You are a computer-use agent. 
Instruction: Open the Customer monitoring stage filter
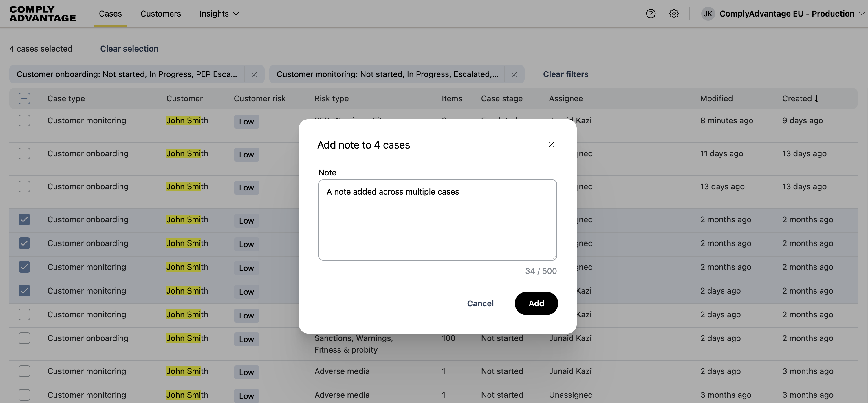pyautogui.click(x=387, y=74)
